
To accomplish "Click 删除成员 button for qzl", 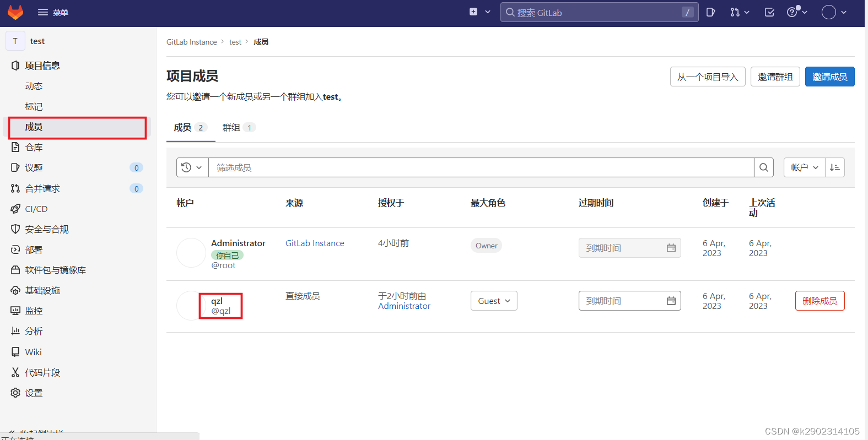I will click(x=820, y=301).
